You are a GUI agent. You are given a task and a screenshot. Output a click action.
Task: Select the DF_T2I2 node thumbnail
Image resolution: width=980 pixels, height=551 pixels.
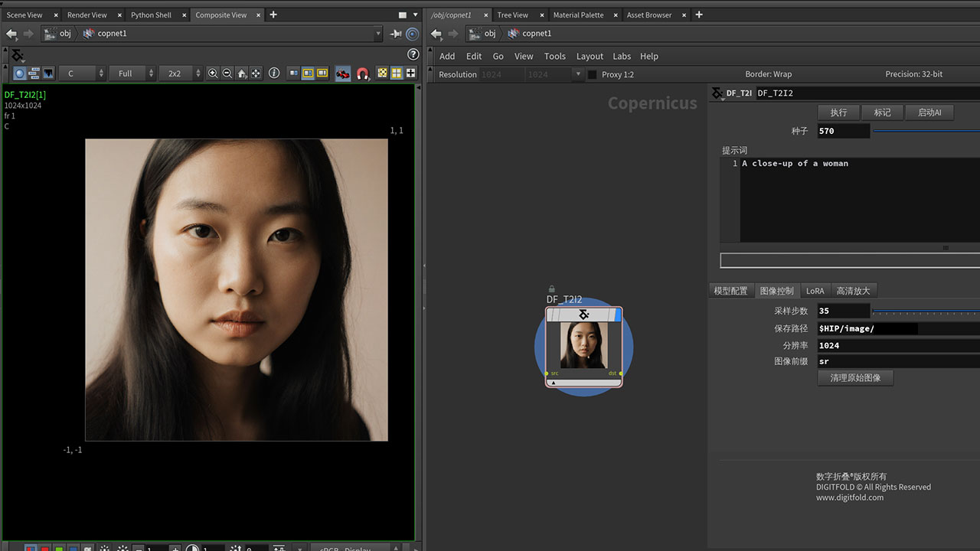(x=584, y=345)
